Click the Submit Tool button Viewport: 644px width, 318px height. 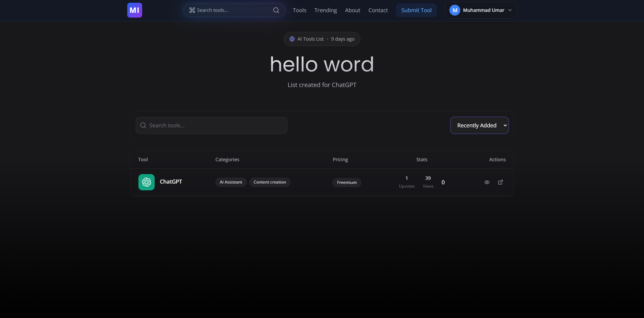point(416,10)
